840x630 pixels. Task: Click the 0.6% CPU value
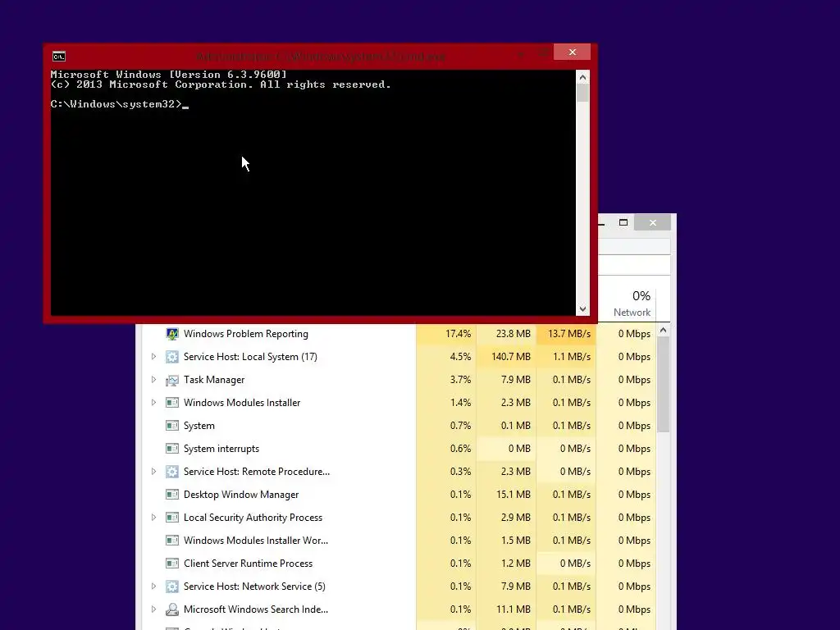click(x=460, y=449)
